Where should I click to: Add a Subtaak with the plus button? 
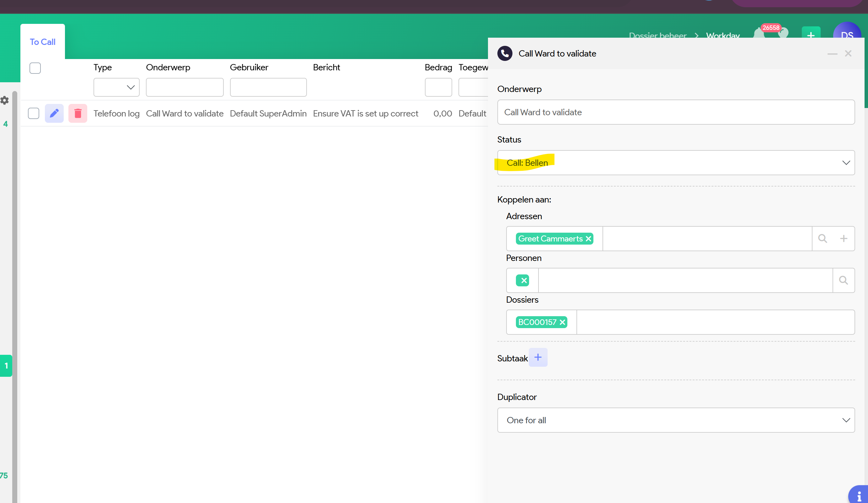pyautogui.click(x=538, y=357)
